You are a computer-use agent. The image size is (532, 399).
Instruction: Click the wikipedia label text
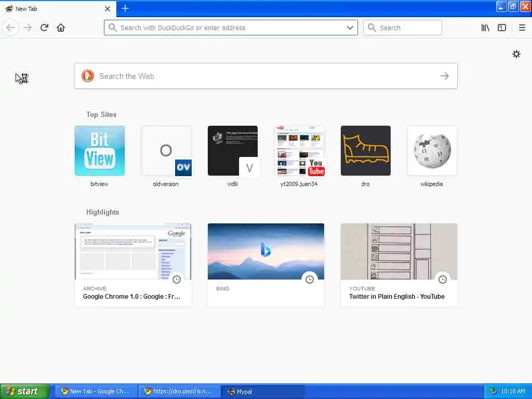pyautogui.click(x=432, y=184)
